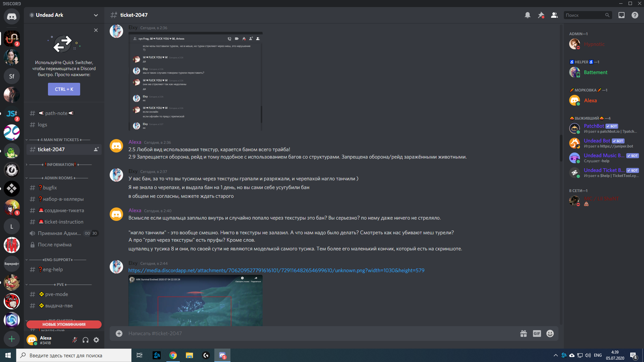This screenshot has width=644, height=362.
Task: Click the search icon in top right
Action: [608, 15]
